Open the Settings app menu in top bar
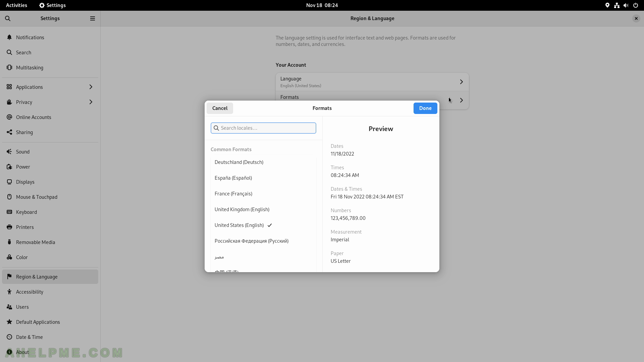 pyautogui.click(x=52, y=5)
